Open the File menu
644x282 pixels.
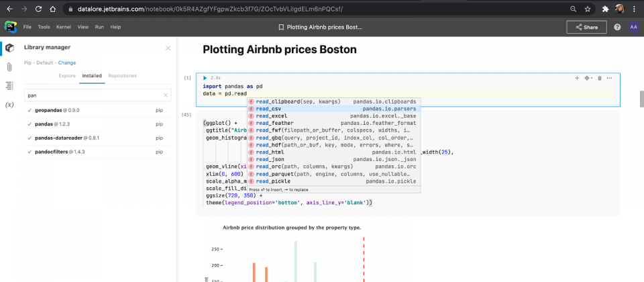[27, 27]
